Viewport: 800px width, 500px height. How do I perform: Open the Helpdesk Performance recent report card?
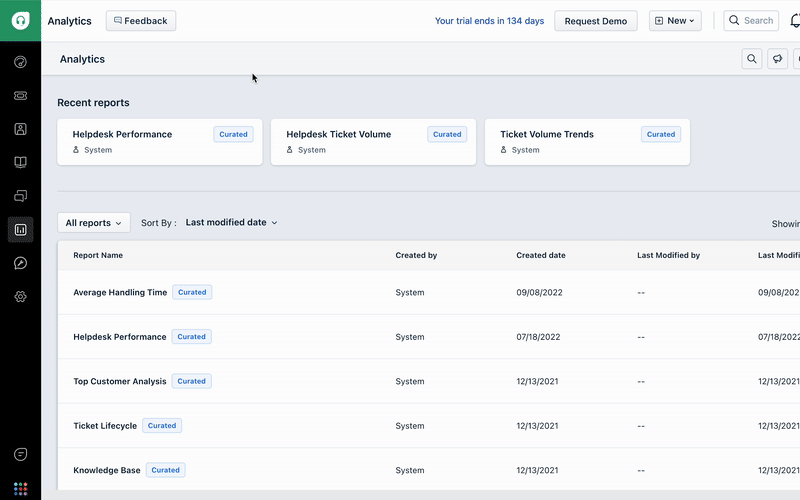[160, 142]
